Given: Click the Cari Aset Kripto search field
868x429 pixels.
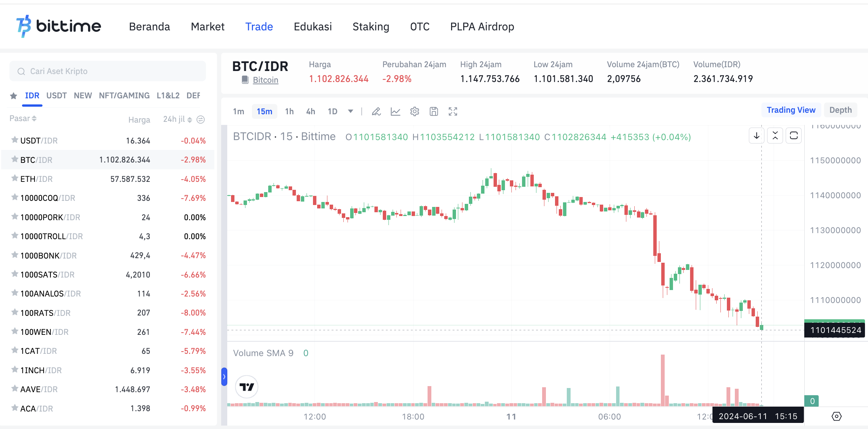Looking at the screenshot, I should click(107, 71).
